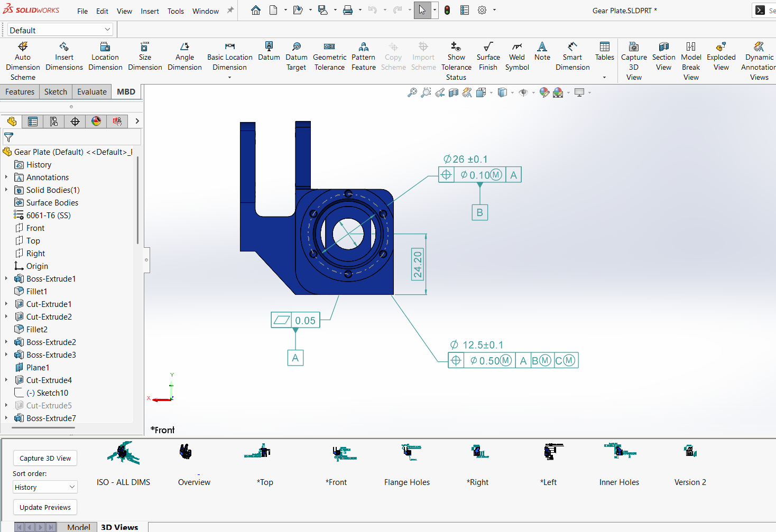Viewport: 776px width, 532px height.
Task: Toggle Show Tolerance Status
Action: (x=456, y=55)
